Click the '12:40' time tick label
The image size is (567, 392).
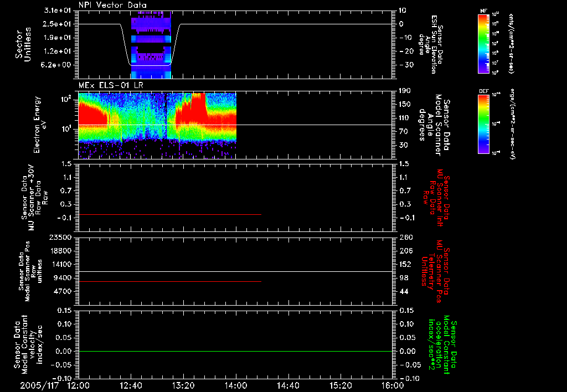[131, 385]
